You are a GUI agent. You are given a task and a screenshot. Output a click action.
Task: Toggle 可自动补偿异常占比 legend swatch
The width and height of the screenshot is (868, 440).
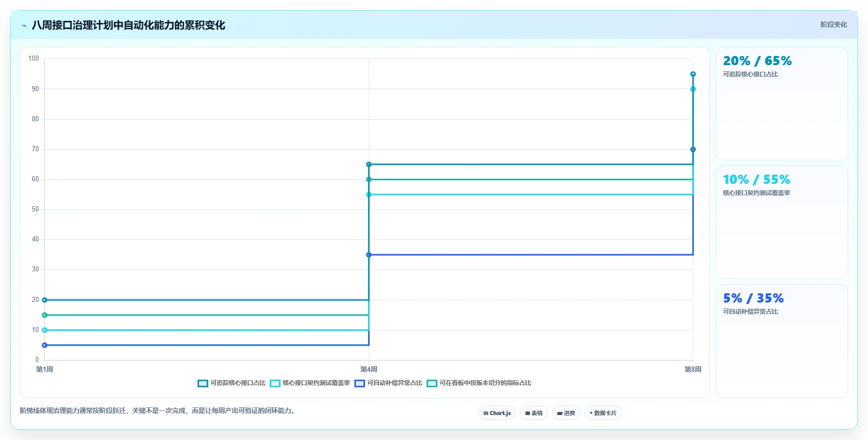tap(359, 383)
